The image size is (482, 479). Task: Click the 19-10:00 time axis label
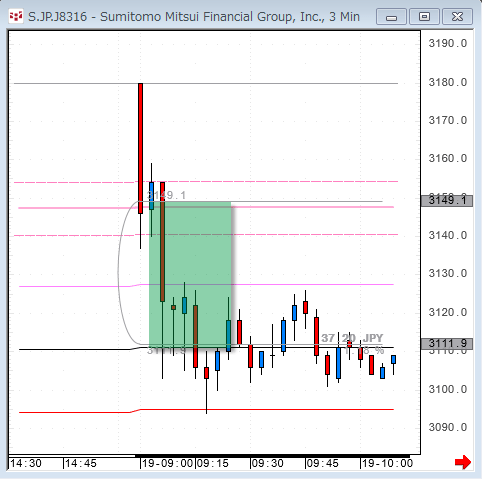tap(387, 463)
